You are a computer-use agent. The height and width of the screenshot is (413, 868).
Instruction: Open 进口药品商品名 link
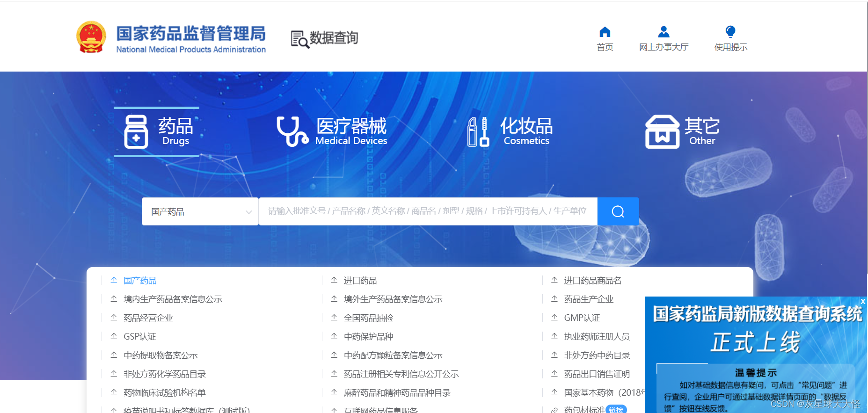[x=593, y=281]
